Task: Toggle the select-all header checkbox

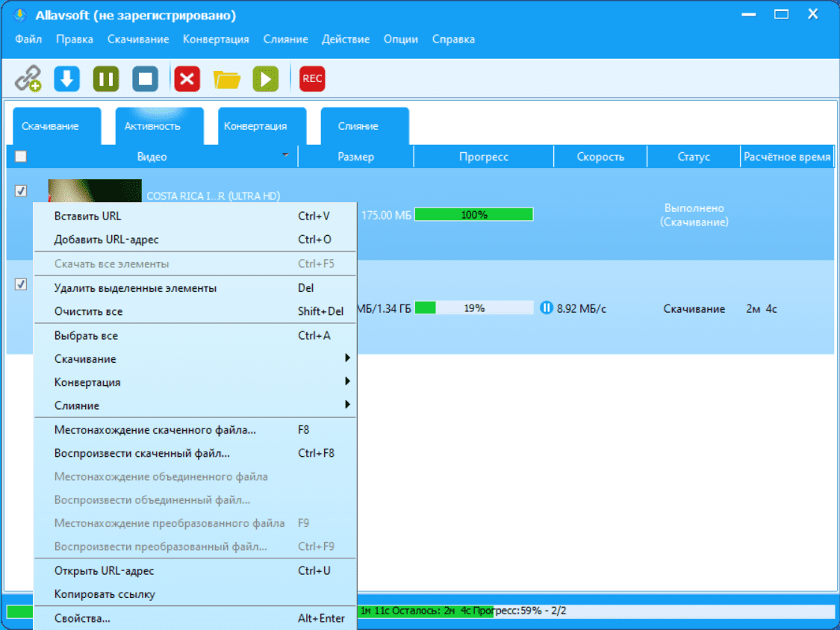Action: [20, 157]
